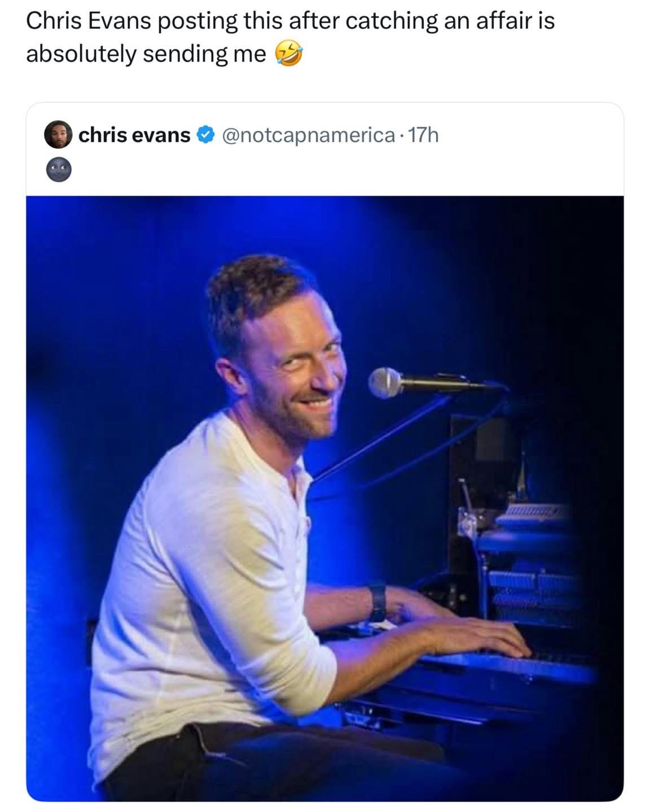Click the wristwatch in the photo

point(377,602)
